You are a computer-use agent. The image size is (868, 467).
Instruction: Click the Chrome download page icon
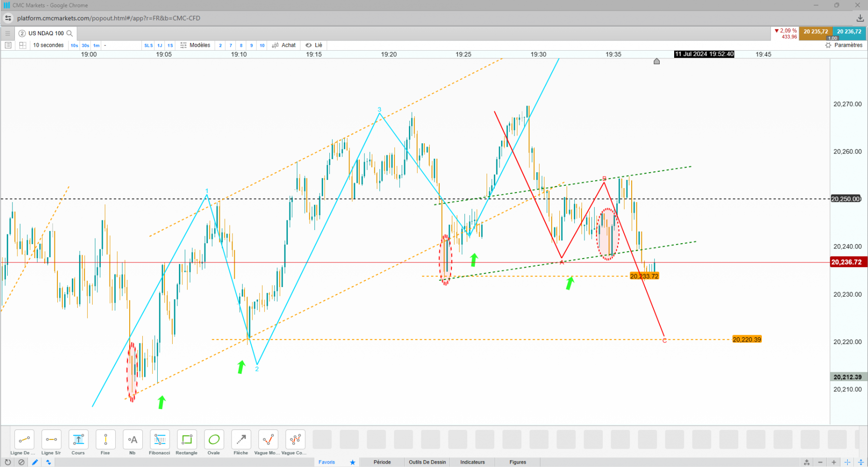860,18
